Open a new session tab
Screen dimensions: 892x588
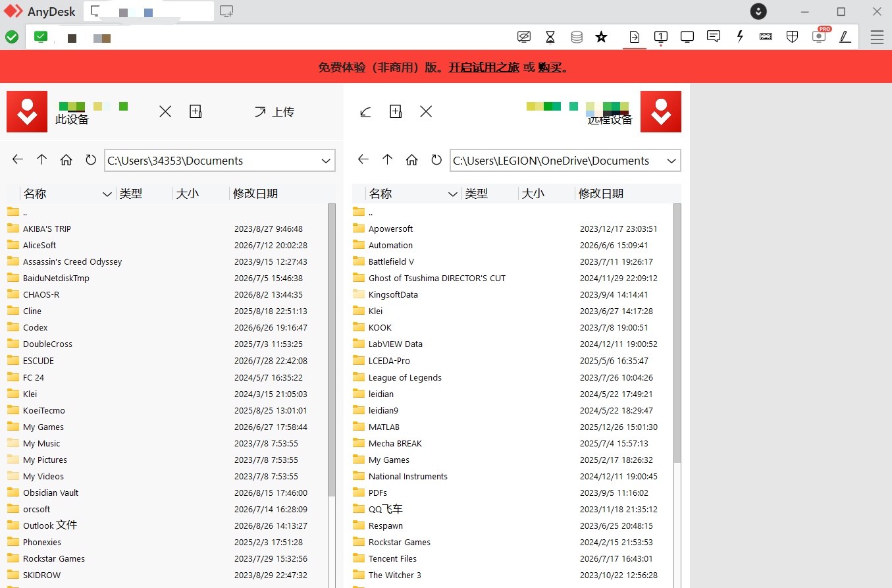coord(226,12)
